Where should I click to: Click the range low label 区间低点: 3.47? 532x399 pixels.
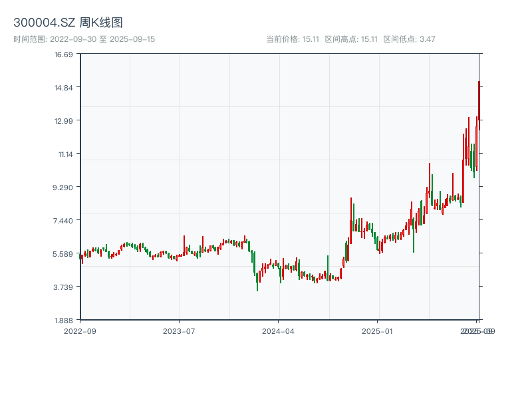[x=409, y=39]
